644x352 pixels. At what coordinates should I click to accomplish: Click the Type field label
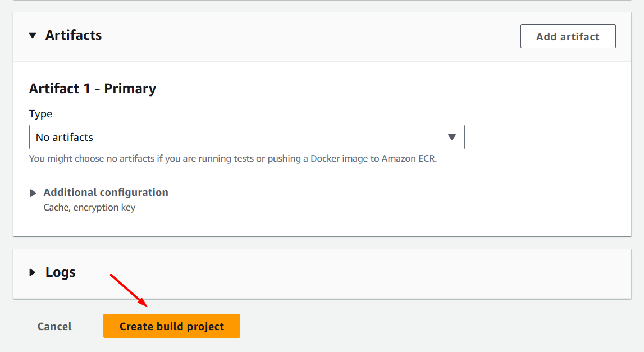[x=40, y=114]
